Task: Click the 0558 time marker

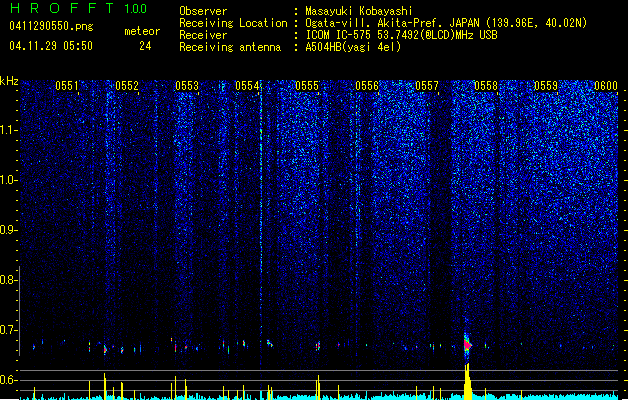Action: pyautogui.click(x=486, y=86)
